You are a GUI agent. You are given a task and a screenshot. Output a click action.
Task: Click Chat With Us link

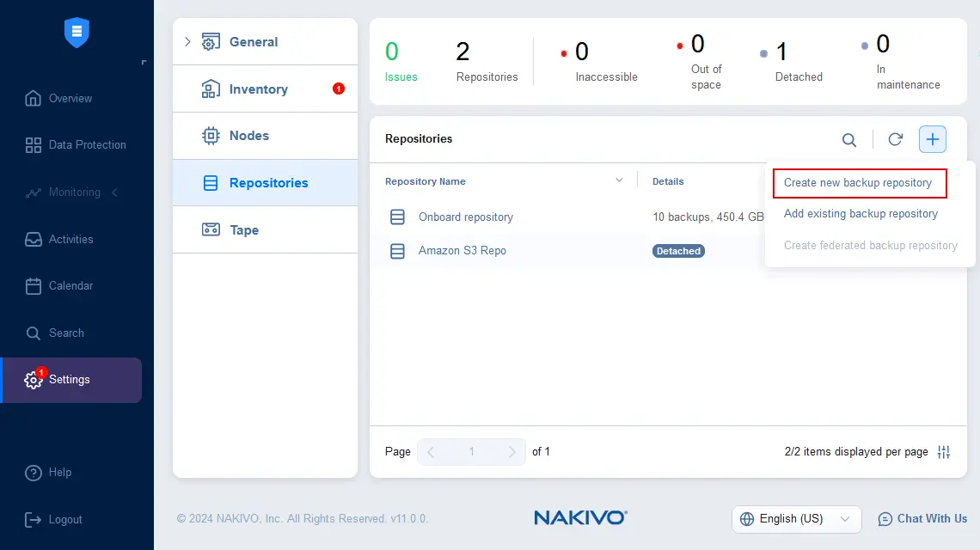coord(933,519)
